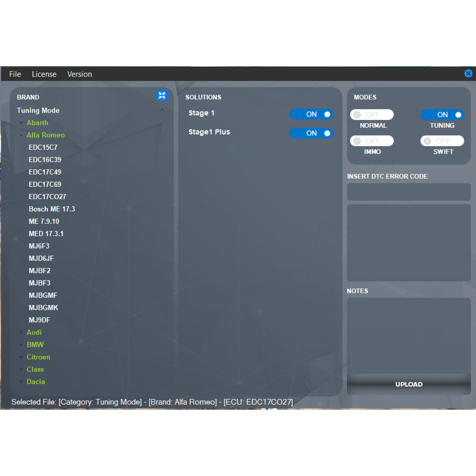476x476 pixels.
Task: Disable the Stage1 Plus toggle
Action: tap(311, 133)
